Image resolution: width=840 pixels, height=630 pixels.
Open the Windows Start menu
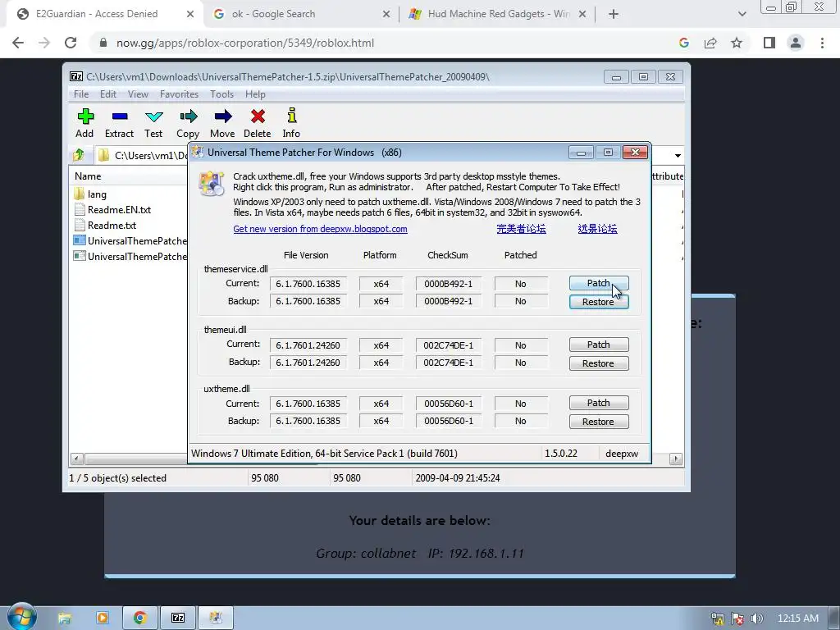(x=22, y=617)
